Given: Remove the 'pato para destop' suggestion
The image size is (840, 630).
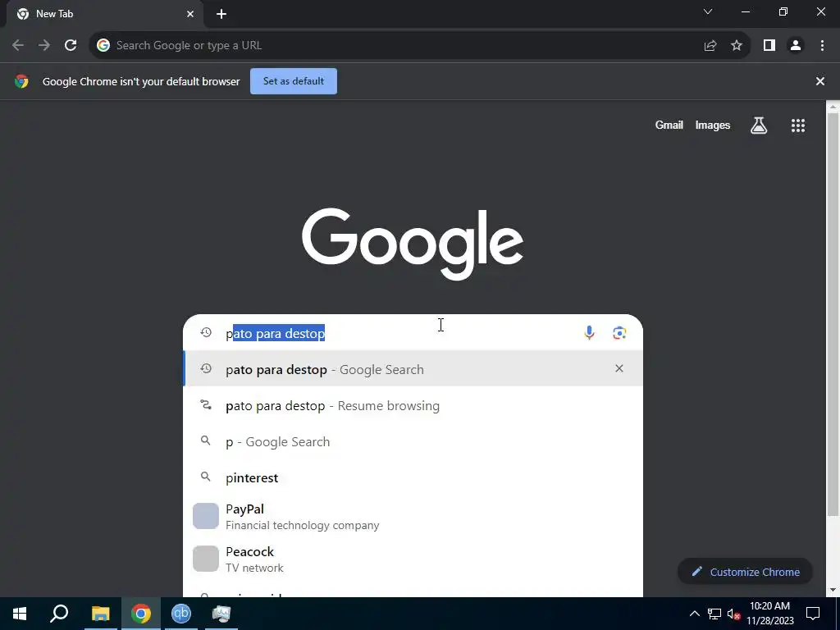Looking at the screenshot, I should (619, 368).
